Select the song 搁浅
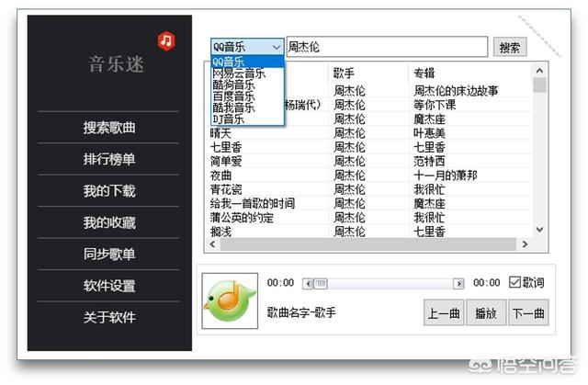 (220, 232)
